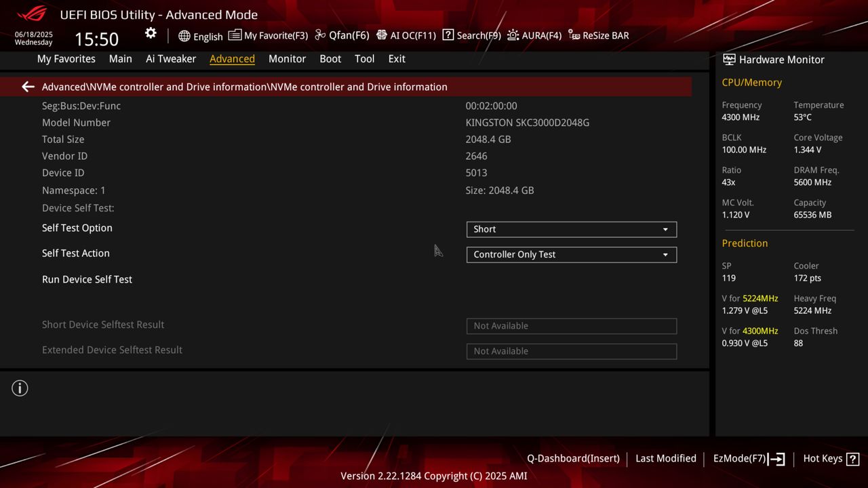This screenshot has width=868, height=488.
Task: Open AI OC overclocking utility
Action: 406,35
